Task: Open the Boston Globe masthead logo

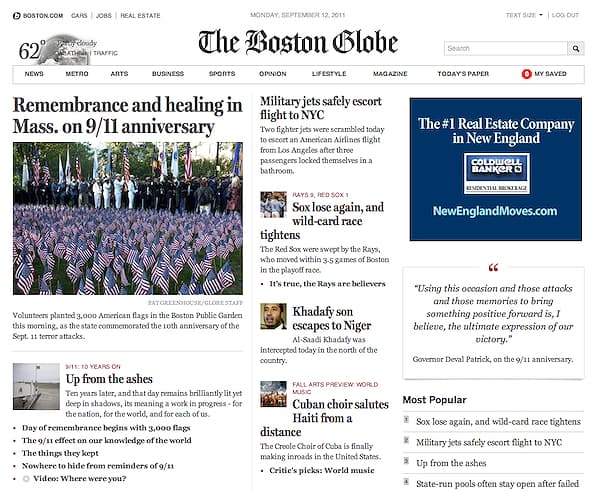Action: click(298, 42)
